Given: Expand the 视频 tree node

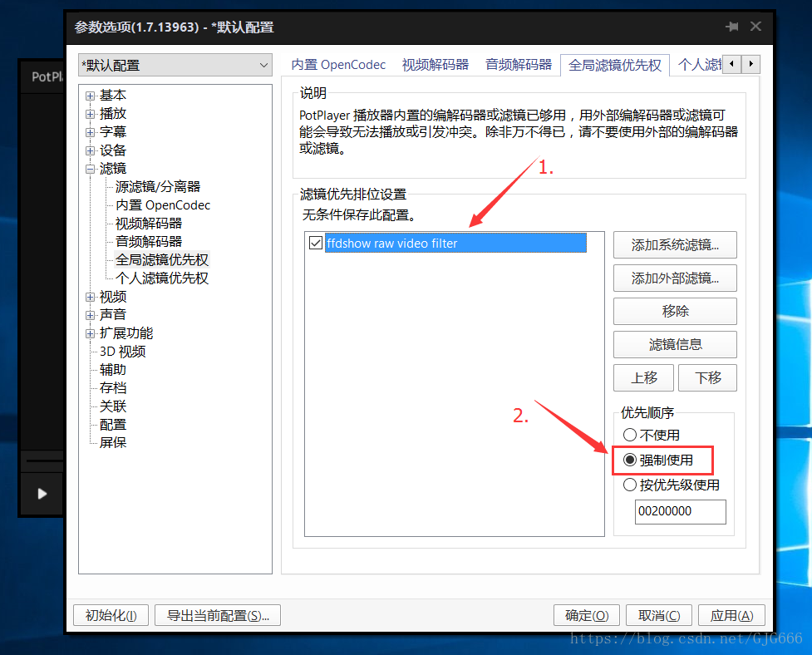Looking at the screenshot, I should (91, 297).
